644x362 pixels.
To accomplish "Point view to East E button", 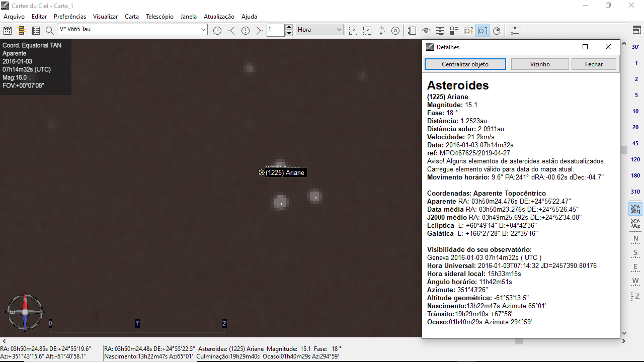I will (636, 266).
